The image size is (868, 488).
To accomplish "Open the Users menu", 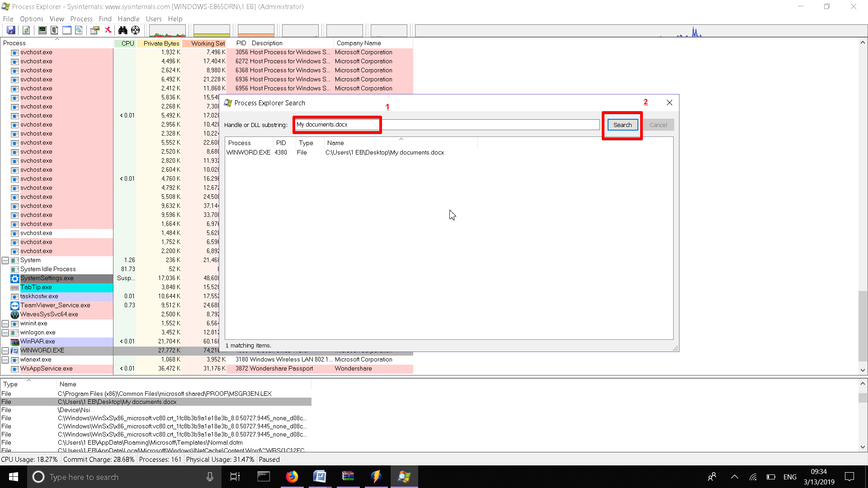I will [154, 19].
